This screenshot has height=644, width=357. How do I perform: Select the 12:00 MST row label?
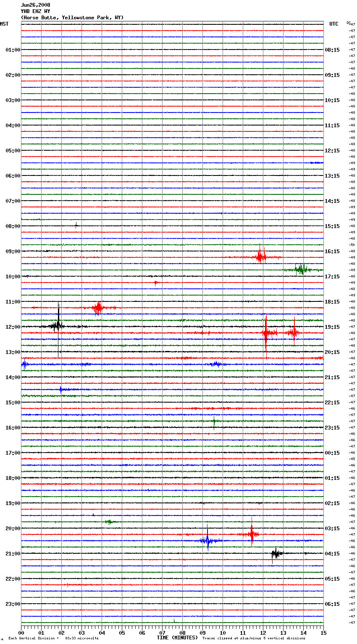click(x=13, y=327)
